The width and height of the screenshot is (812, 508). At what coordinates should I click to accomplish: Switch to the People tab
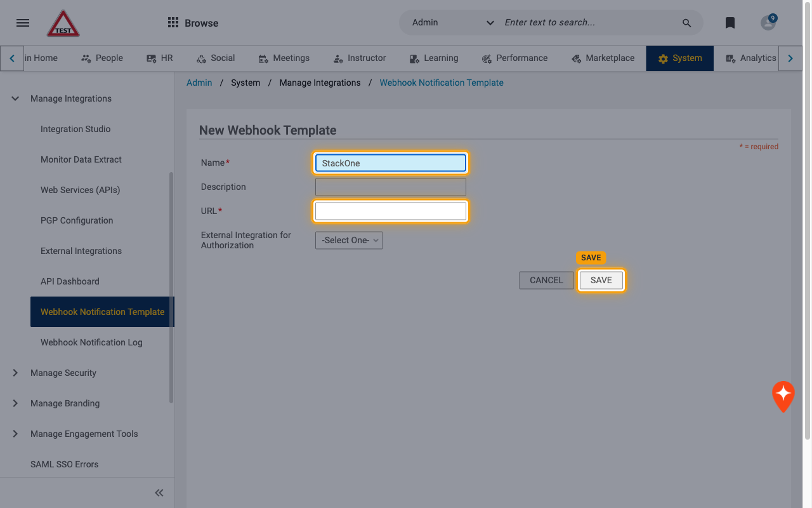pyautogui.click(x=102, y=58)
